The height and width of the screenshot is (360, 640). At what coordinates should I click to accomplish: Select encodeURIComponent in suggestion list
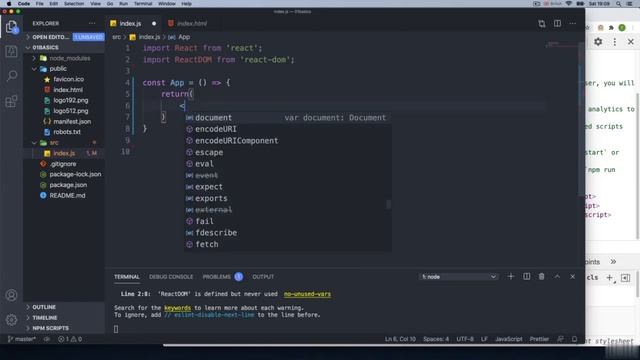(287, 141)
